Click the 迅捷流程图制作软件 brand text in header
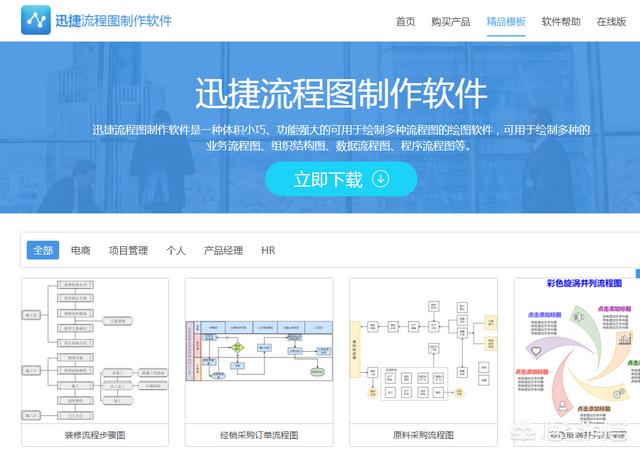The width and height of the screenshot is (640, 453). pyautogui.click(x=113, y=20)
